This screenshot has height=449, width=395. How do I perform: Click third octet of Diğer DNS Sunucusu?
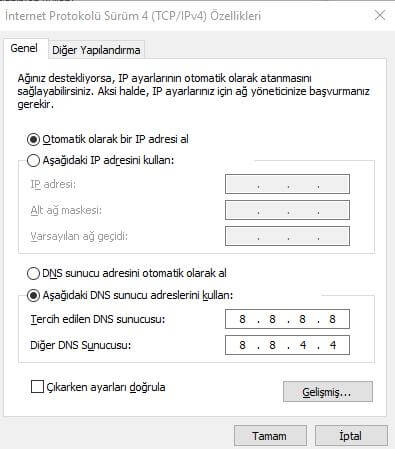tap(302, 345)
